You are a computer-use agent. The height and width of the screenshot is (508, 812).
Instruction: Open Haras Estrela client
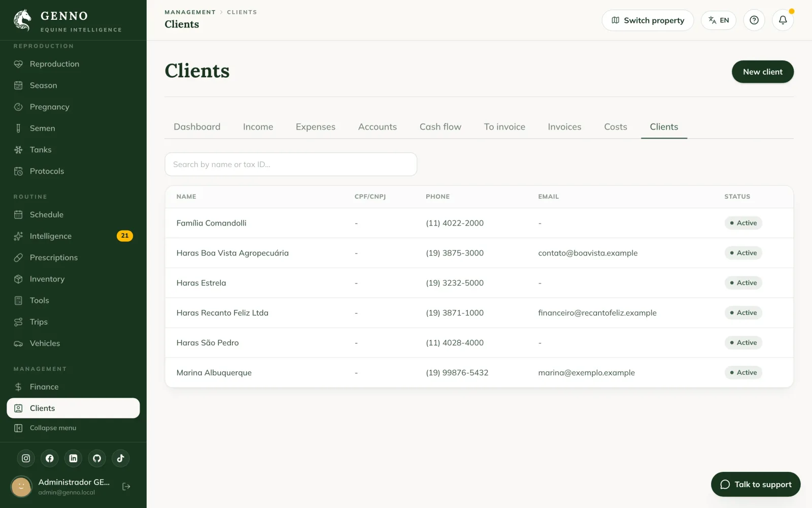479,283
